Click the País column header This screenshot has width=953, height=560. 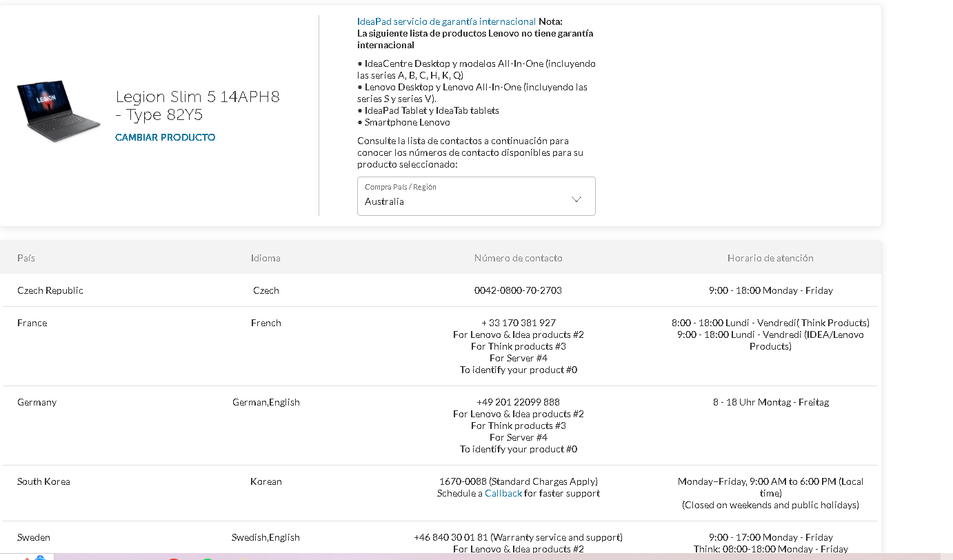point(26,258)
